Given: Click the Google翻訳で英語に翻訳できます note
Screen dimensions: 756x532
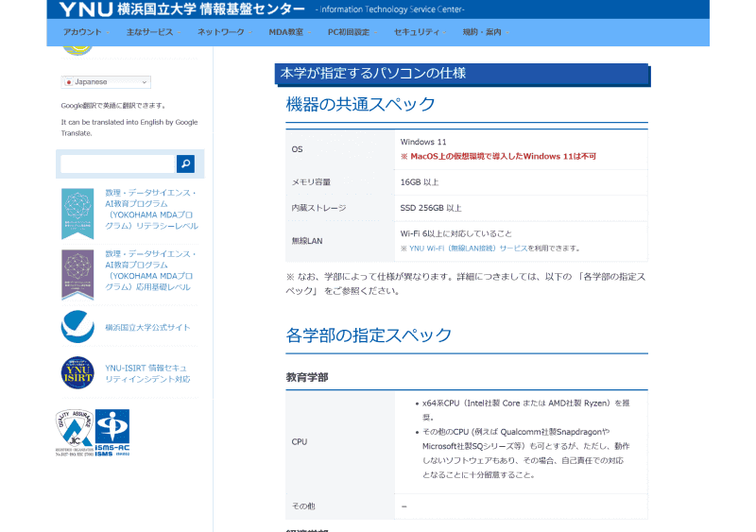Looking at the screenshot, I should (113, 106).
